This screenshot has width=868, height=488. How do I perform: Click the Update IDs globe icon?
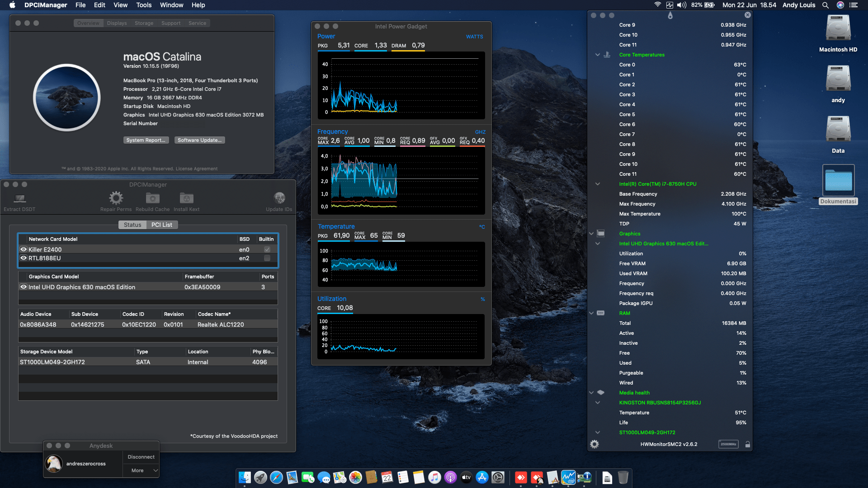(279, 198)
